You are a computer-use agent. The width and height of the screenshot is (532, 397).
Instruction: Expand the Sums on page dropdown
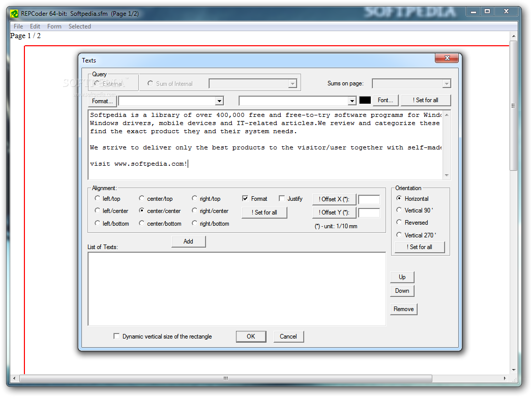pyautogui.click(x=447, y=84)
